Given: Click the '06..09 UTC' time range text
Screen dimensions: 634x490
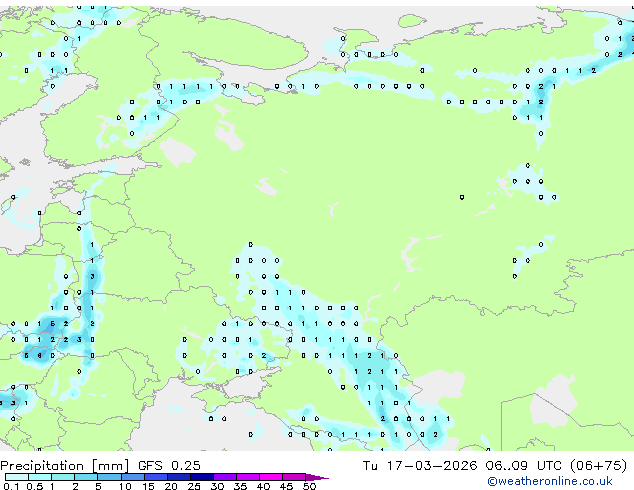Looking at the screenshot, I should (x=524, y=466).
